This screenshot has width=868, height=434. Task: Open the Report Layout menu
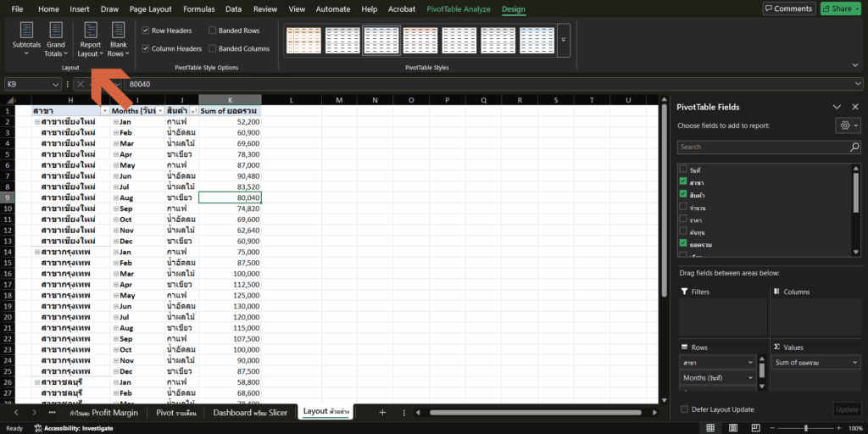click(90, 39)
